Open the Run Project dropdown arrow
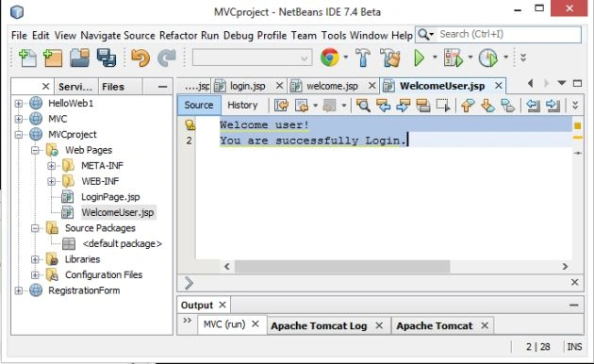Viewport: 594px width, 364px height. tap(435, 58)
